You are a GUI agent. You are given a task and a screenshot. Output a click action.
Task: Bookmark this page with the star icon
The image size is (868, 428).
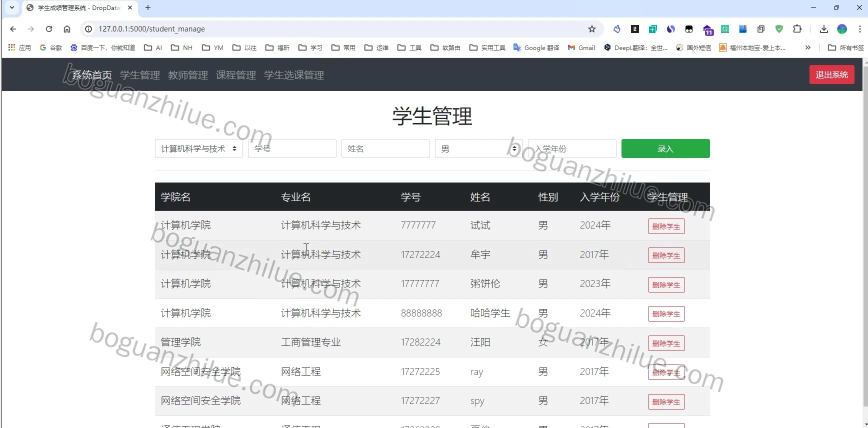592,29
